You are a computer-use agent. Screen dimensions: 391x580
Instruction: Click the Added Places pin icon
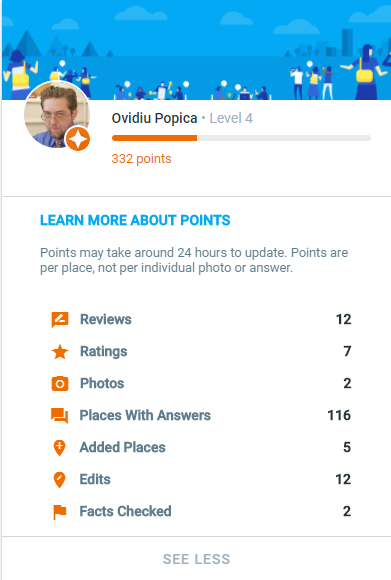click(x=60, y=448)
